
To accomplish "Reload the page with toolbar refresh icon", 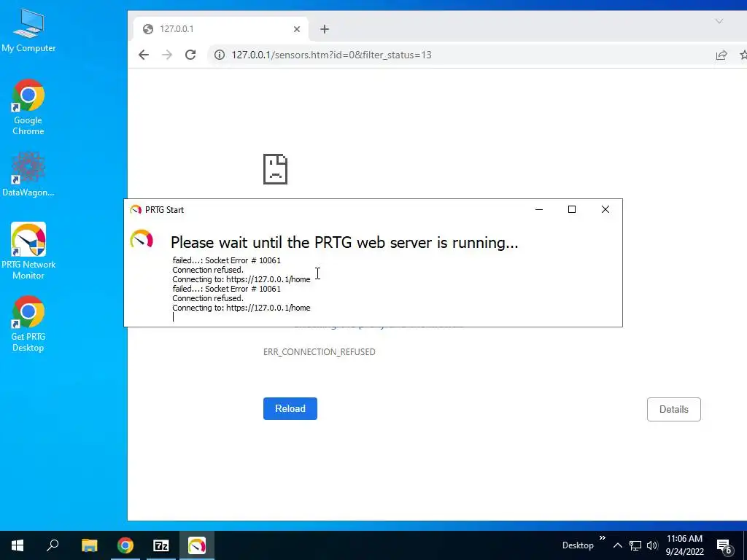I will pos(190,55).
